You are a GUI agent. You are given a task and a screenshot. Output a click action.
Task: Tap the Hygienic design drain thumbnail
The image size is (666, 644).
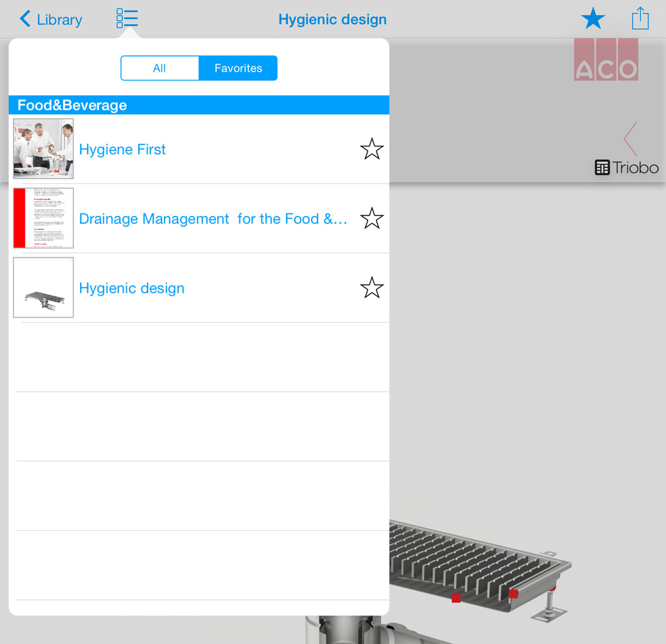44,288
